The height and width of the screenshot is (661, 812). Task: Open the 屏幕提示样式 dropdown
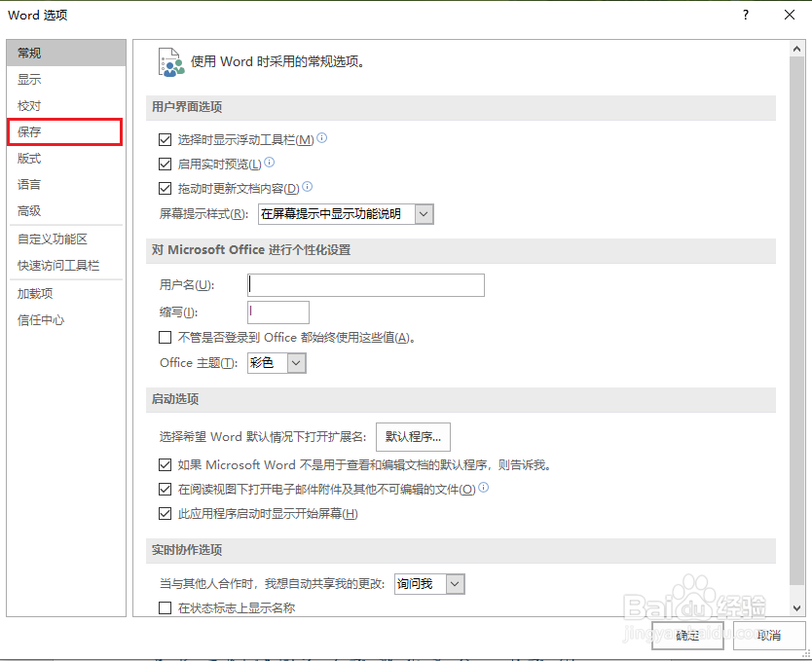[x=423, y=213]
